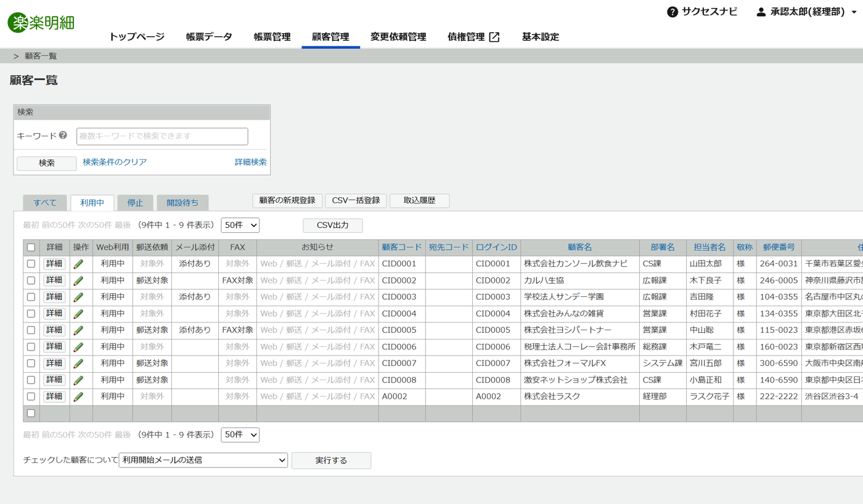This screenshot has height=504, width=863.
Task: Sort by 郵便番号 column header
Action: click(779, 247)
